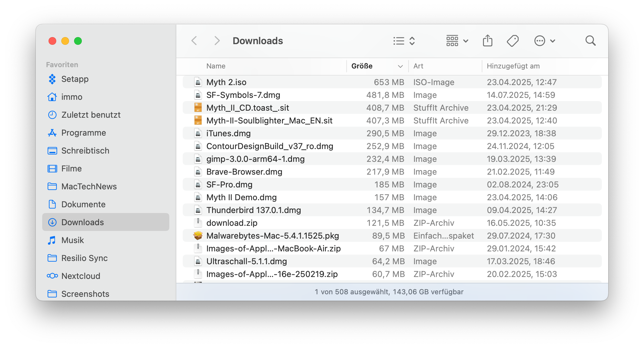Click the orange StuffIt icon of Myth_II_CD.toast_.sit

pos(198,107)
